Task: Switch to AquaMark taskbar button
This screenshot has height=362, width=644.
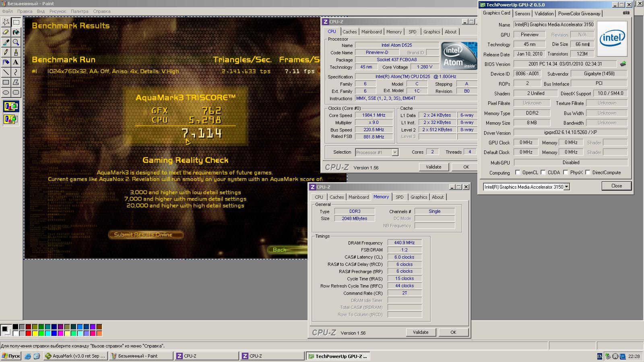Action: click(x=75, y=356)
